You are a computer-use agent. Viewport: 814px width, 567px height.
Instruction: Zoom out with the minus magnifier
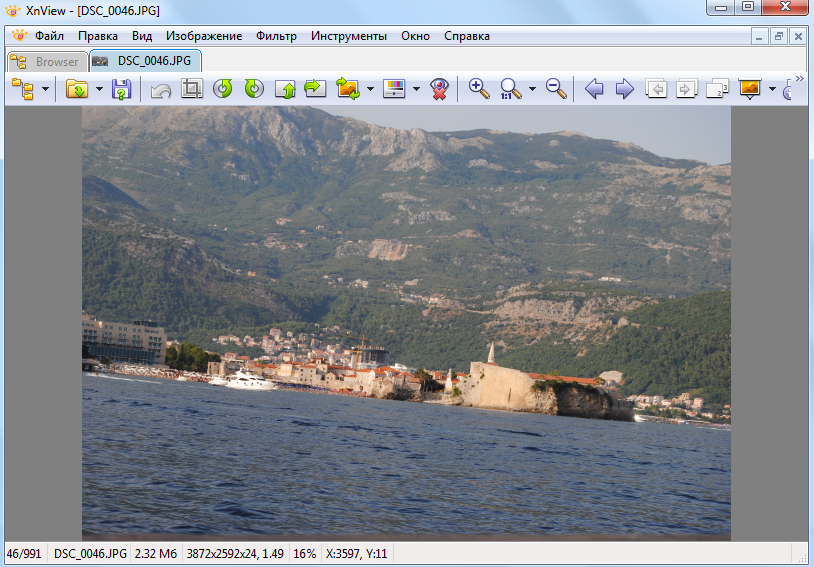[x=556, y=89]
